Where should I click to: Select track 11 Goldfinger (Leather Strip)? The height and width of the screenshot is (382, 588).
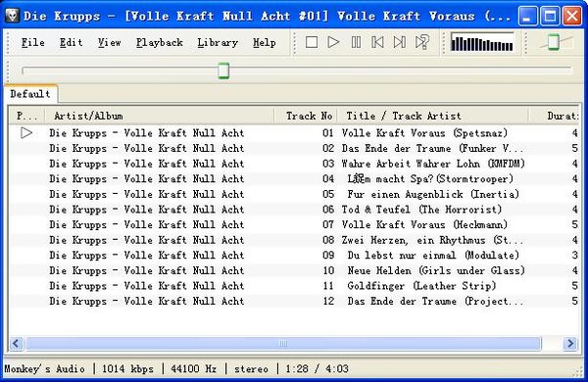(x=294, y=286)
